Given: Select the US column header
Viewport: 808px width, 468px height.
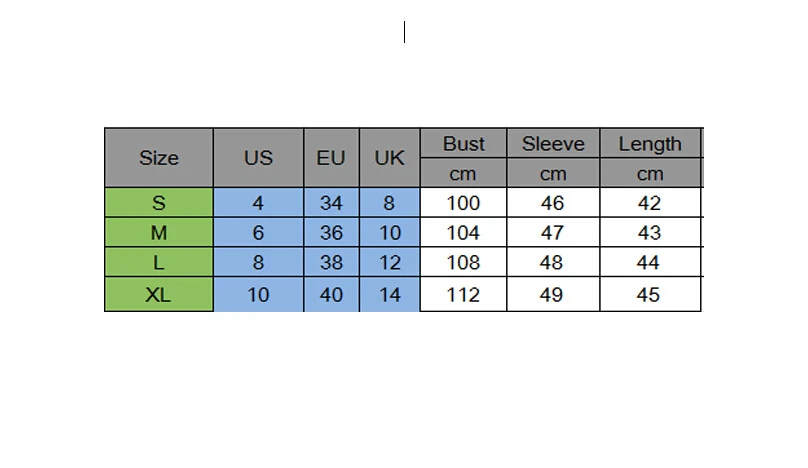Looking at the screenshot, I should (x=258, y=158).
